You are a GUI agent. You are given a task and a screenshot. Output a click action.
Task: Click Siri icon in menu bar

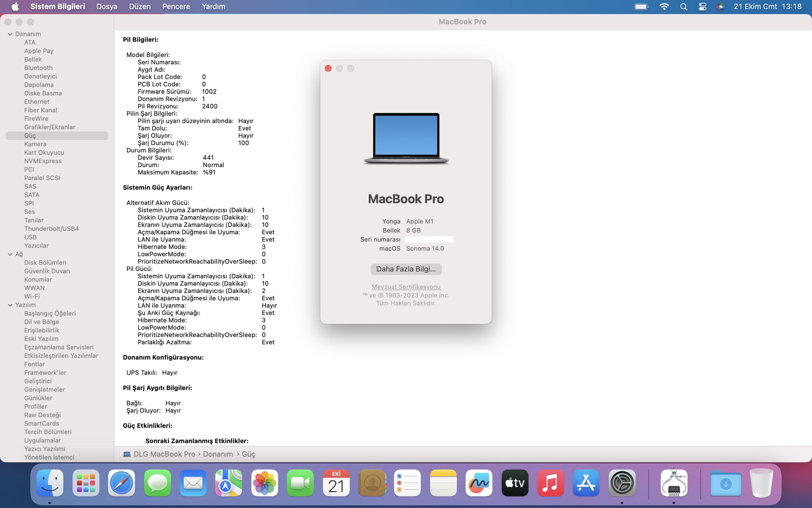720,6
